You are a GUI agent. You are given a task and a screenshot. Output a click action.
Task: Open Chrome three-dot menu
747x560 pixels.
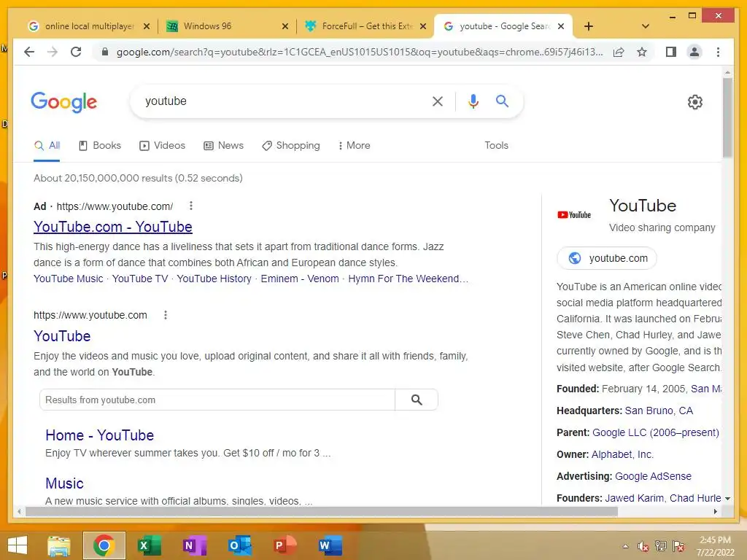(718, 52)
